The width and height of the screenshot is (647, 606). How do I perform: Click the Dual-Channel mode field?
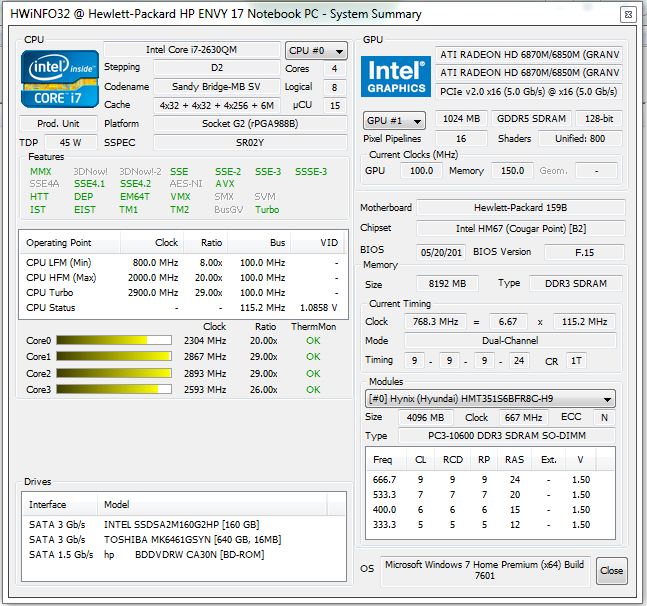tap(510, 340)
